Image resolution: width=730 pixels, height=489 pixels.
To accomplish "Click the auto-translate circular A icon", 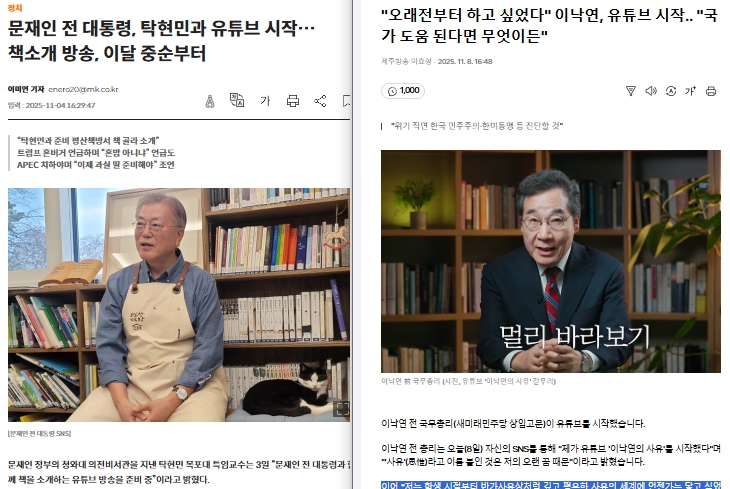I will point(670,91).
